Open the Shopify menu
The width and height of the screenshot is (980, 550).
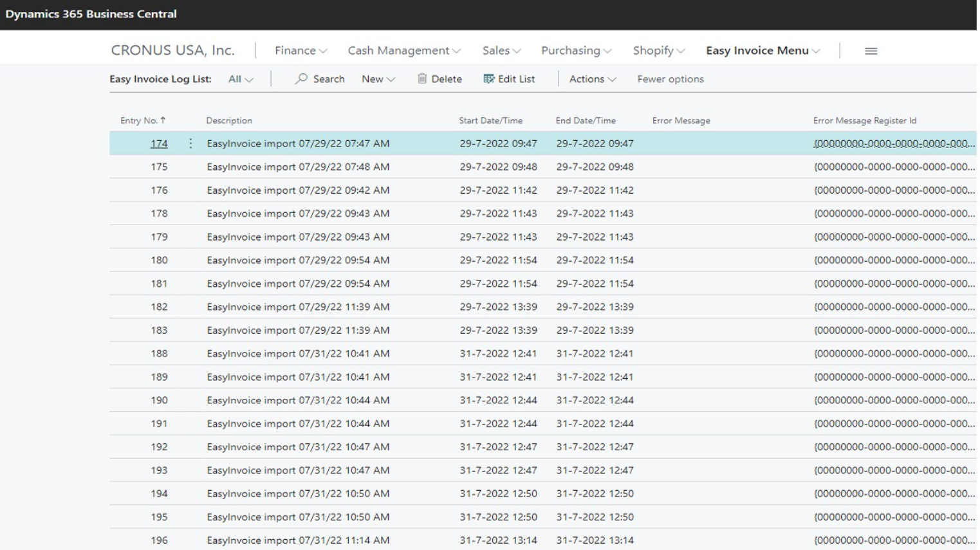(x=658, y=51)
